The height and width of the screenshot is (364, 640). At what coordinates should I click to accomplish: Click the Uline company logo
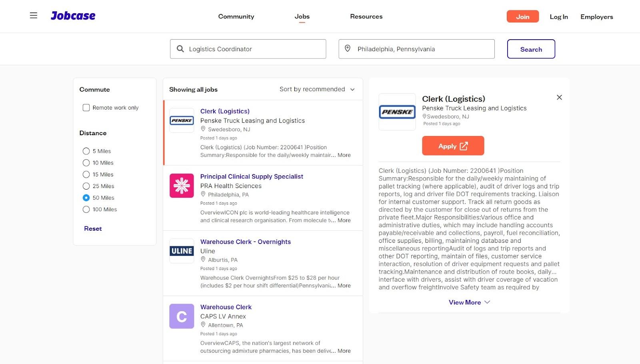(x=182, y=251)
